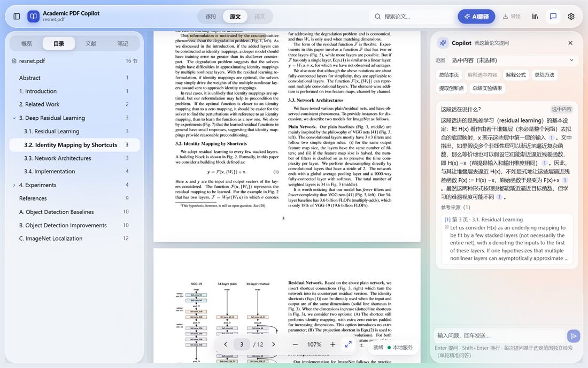Close the Copilot panel
The image size is (588, 368).
tap(570, 43)
